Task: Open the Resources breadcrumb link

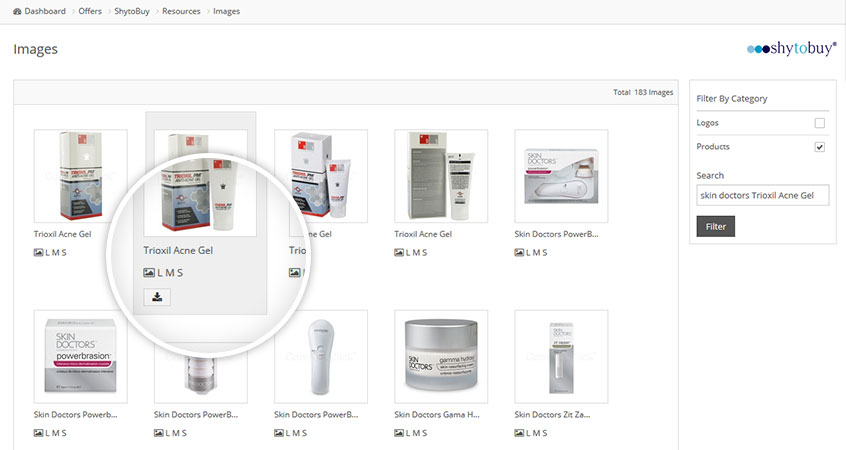Action: pos(181,11)
